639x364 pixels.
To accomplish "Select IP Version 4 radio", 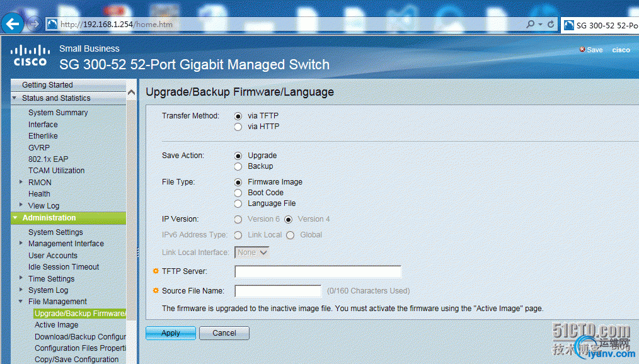I will click(x=288, y=219).
